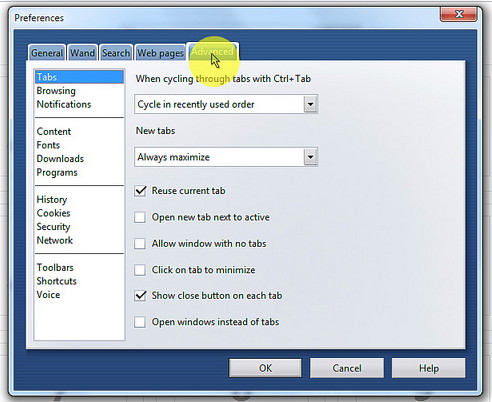Open the Shortcuts settings section
492x402 pixels.
[x=57, y=281]
